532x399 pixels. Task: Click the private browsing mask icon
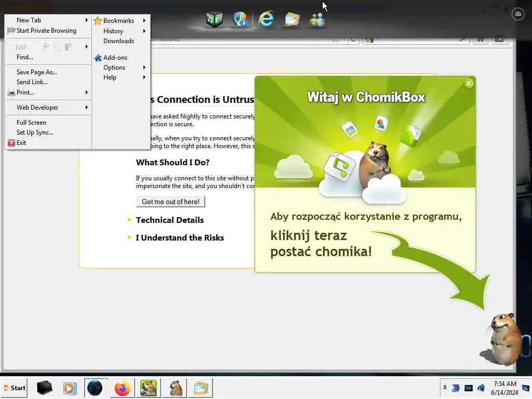point(11,31)
